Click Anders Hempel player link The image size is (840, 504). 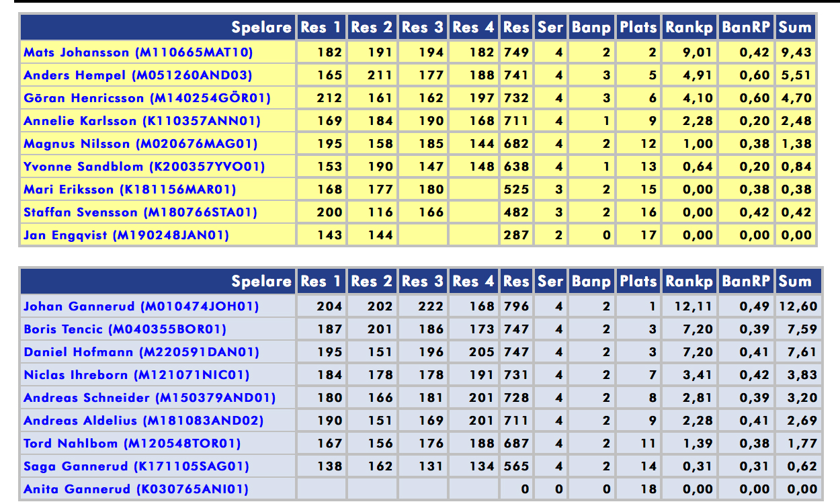[138, 75]
